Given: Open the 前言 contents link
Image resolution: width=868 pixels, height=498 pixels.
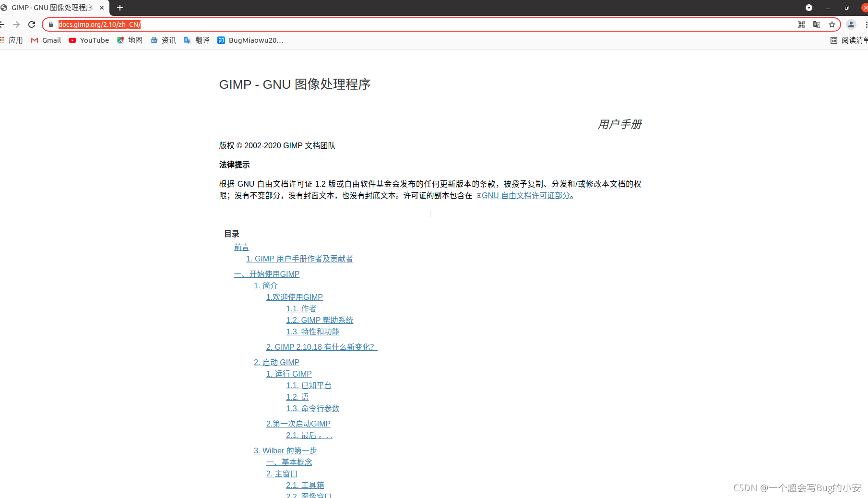Looking at the screenshot, I should click(241, 248).
